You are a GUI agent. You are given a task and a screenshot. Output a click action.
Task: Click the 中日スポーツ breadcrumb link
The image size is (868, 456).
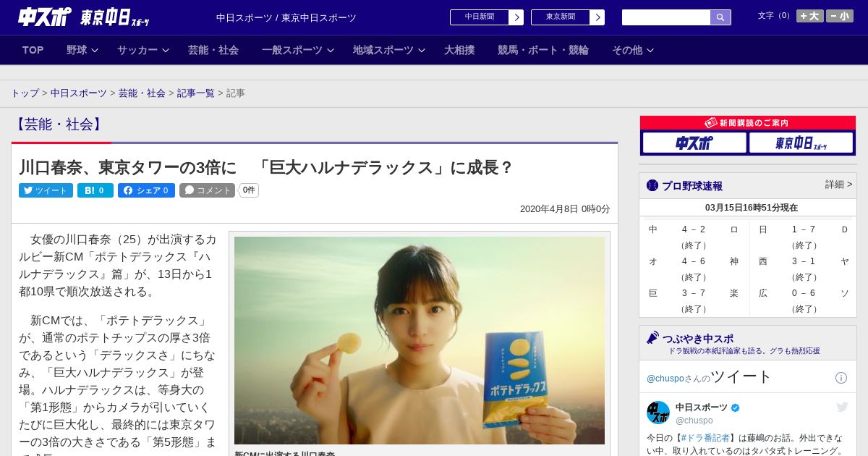pos(78,93)
